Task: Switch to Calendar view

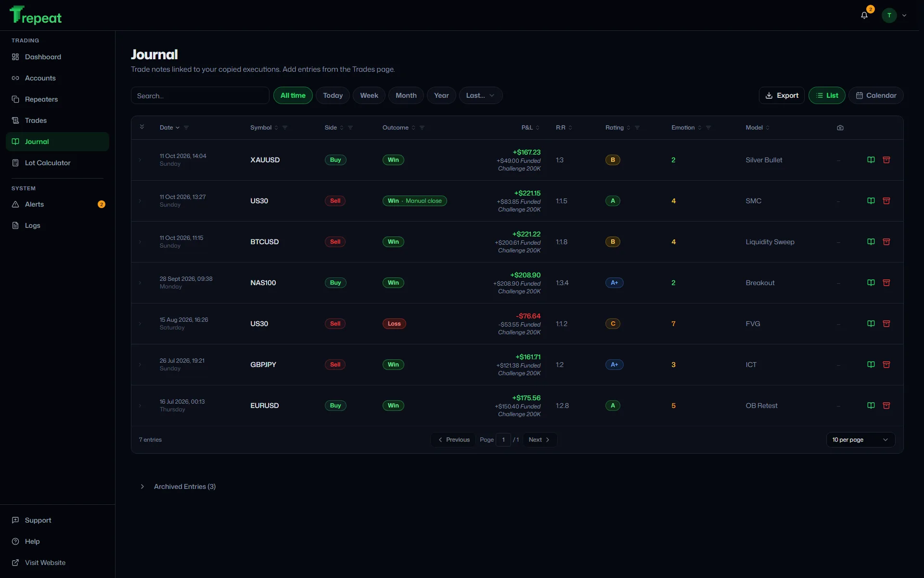Action: pyautogui.click(x=876, y=95)
